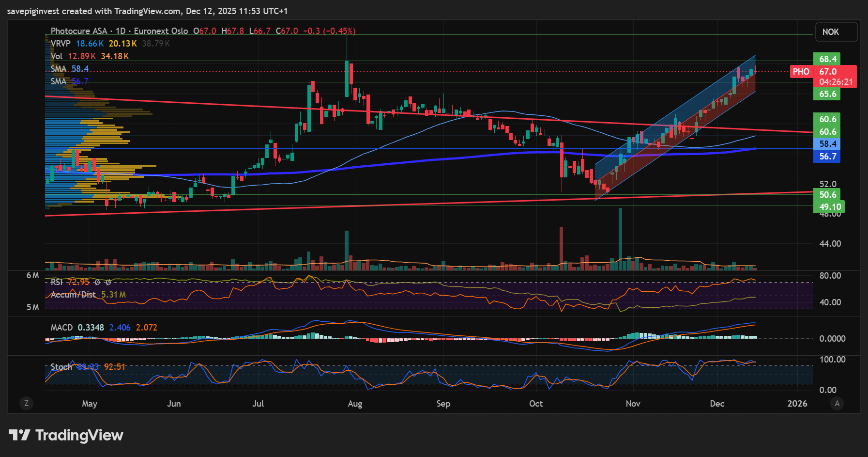Click 2026 on the time axis

pos(797,404)
